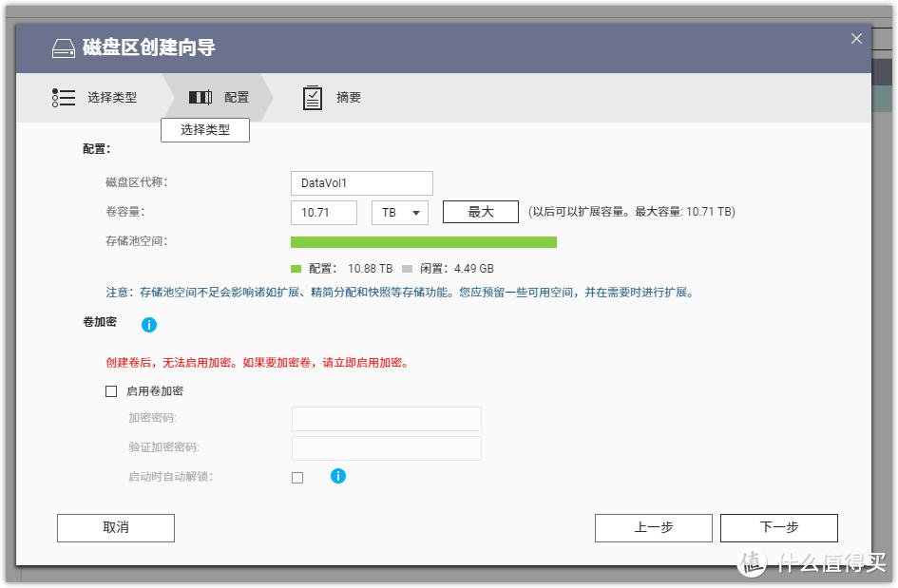Click the 摘要 step checklist icon
898x588 pixels.
(313, 97)
